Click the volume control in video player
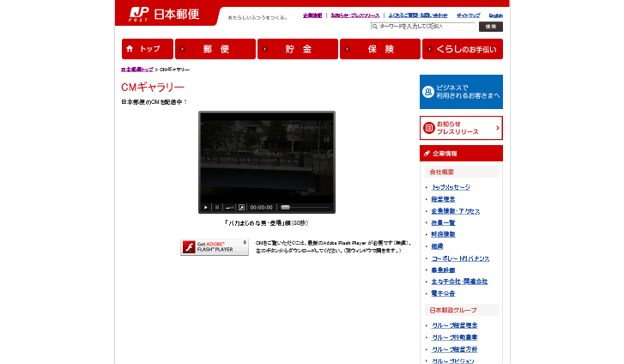624x364 pixels. tap(229, 208)
